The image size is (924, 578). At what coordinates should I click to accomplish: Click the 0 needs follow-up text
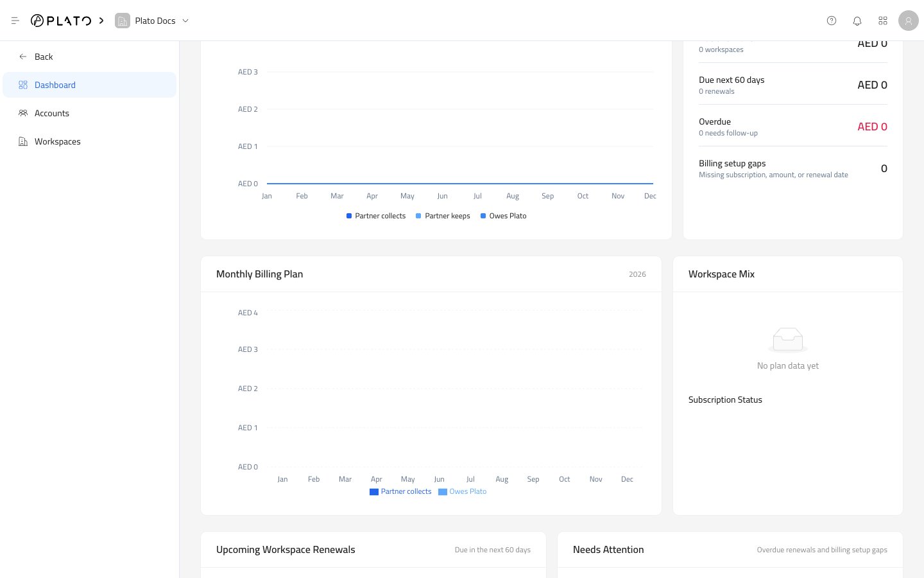tap(728, 133)
